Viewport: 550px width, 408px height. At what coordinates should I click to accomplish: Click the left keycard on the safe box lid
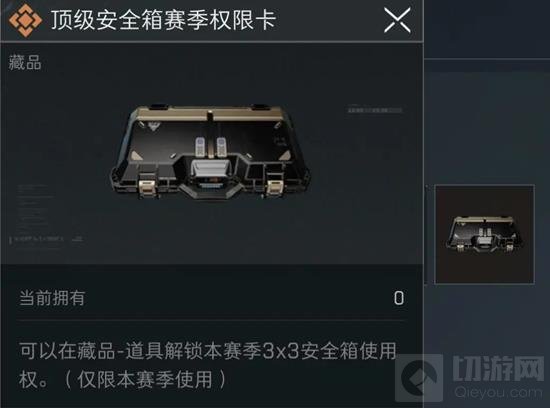pyautogui.click(x=200, y=146)
